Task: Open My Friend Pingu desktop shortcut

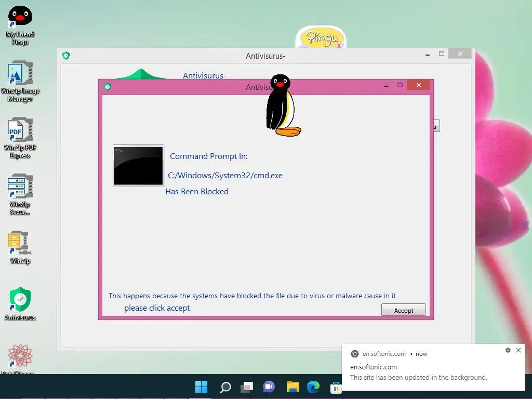Action: [20, 25]
